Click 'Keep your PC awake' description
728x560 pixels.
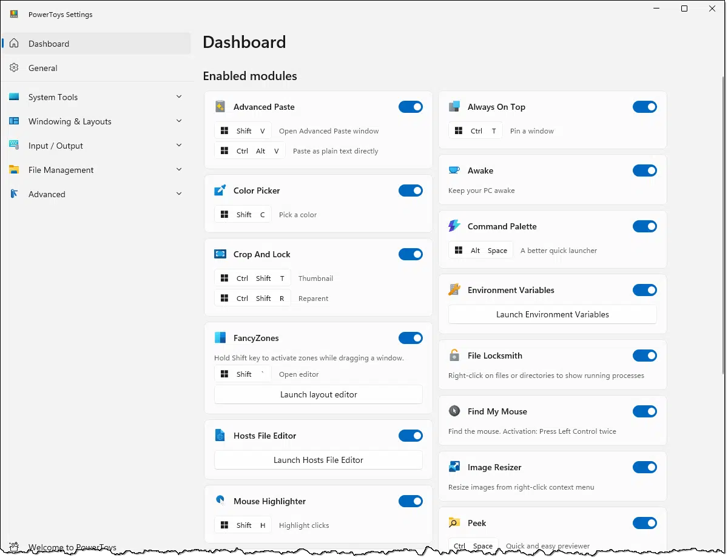pos(482,191)
